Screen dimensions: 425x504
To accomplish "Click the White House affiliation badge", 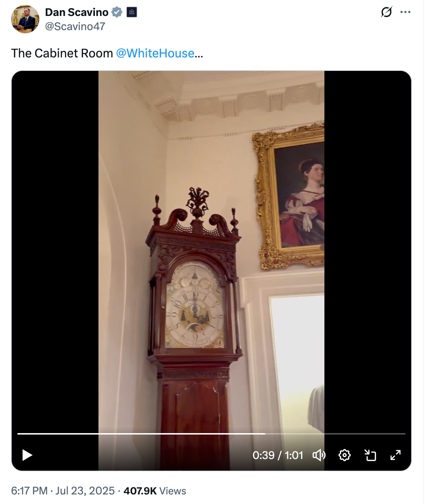I will click(132, 12).
